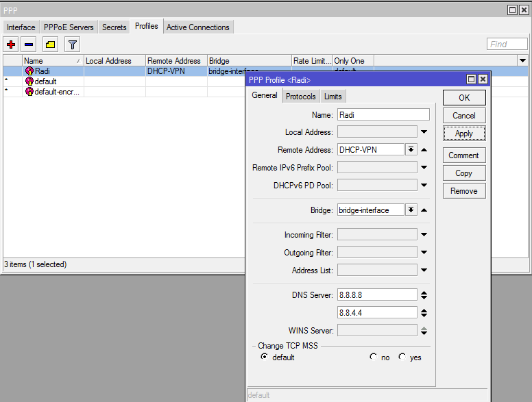Select the default Change TCP MSS radio

[x=264, y=357]
